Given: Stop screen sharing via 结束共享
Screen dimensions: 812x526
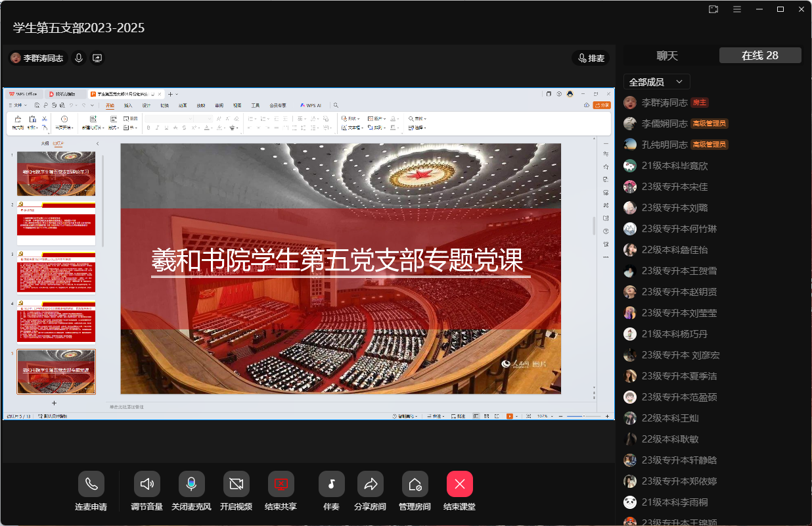Looking at the screenshot, I should tap(281, 485).
